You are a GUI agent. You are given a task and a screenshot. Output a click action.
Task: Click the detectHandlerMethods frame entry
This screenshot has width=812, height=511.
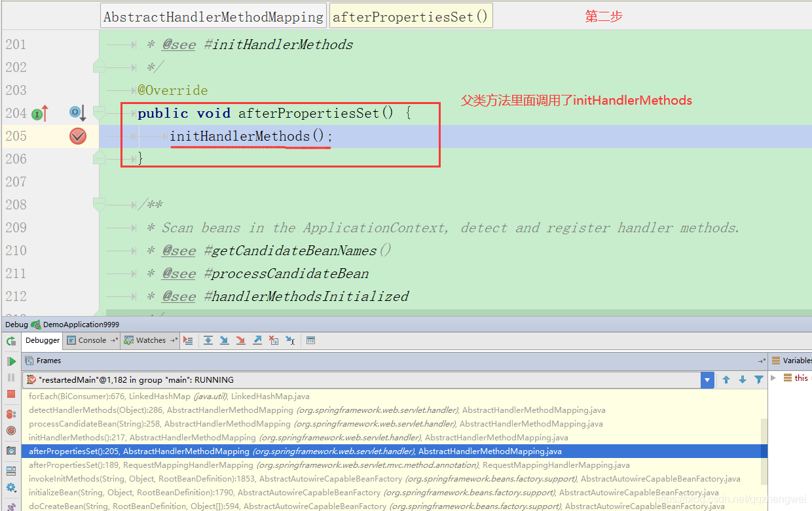pos(131,409)
